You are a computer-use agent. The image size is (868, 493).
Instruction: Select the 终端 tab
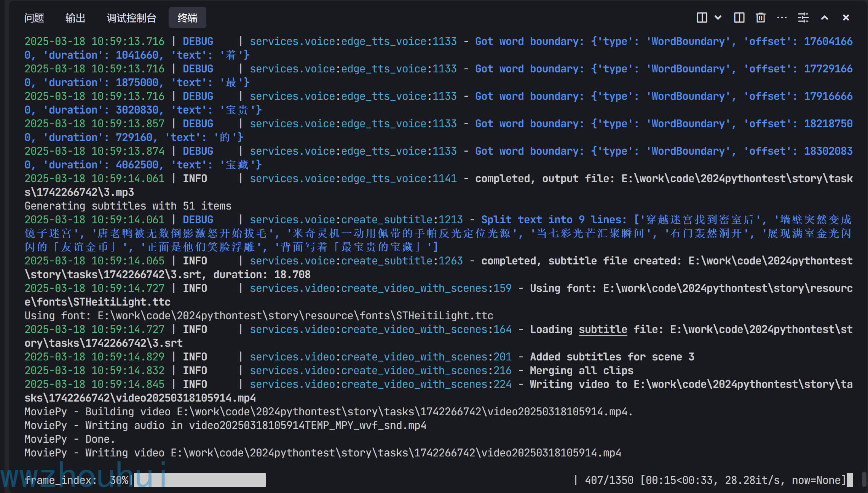pyautogui.click(x=187, y=18)
